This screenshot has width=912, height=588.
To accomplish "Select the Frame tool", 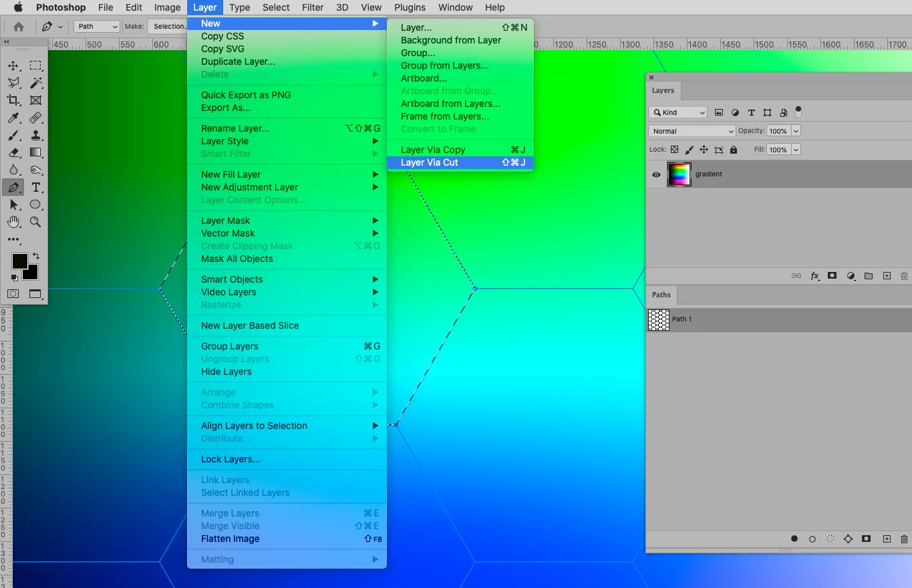I will (x=35, y=100).
